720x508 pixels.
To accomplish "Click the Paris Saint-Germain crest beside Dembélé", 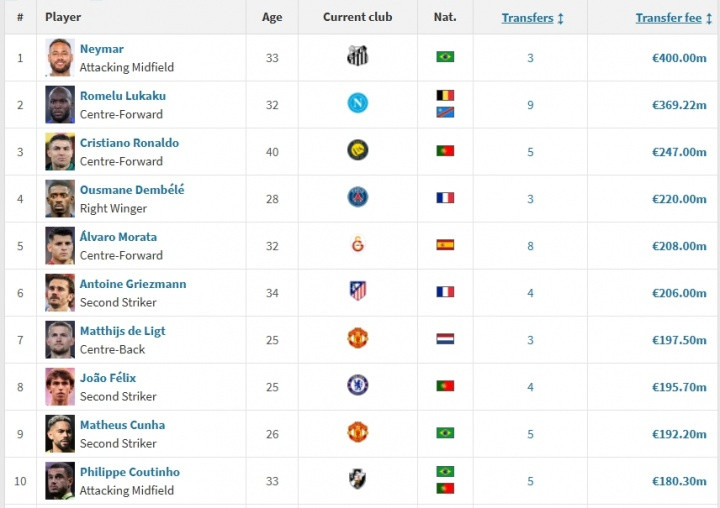I will (x=357, y=197).
